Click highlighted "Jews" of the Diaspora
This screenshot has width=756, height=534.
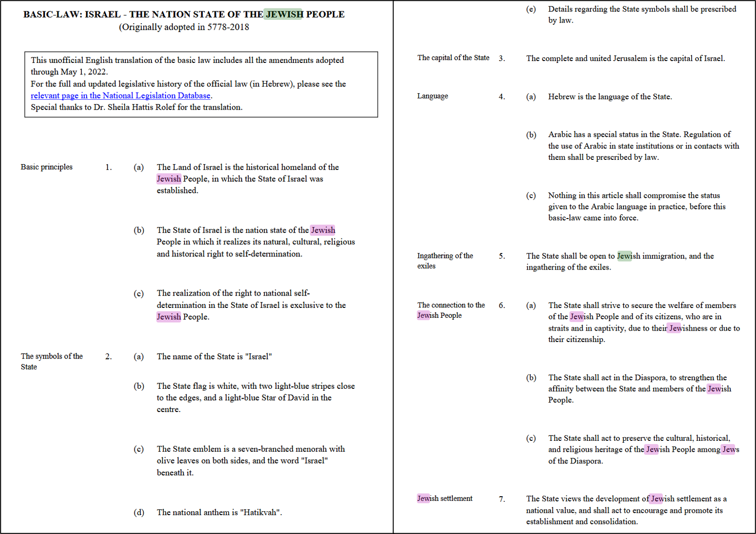(x=730, y=449)
